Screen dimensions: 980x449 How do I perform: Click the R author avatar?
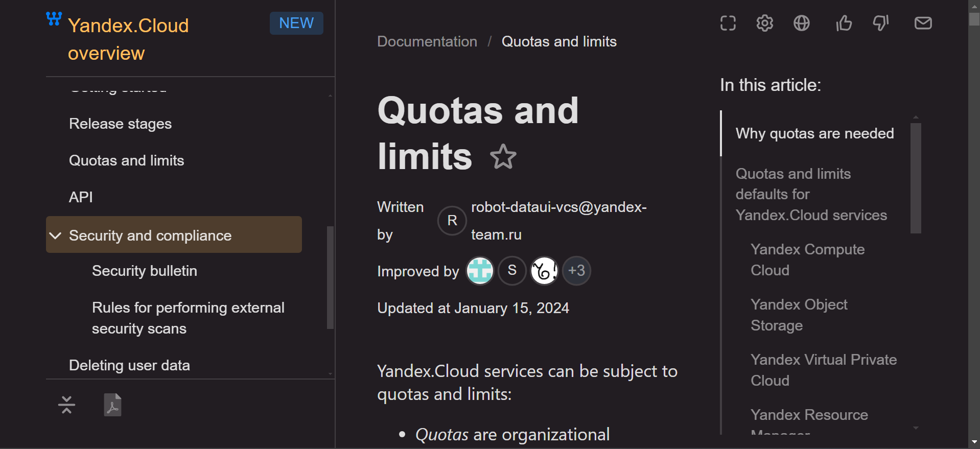(x=452, y=221)
